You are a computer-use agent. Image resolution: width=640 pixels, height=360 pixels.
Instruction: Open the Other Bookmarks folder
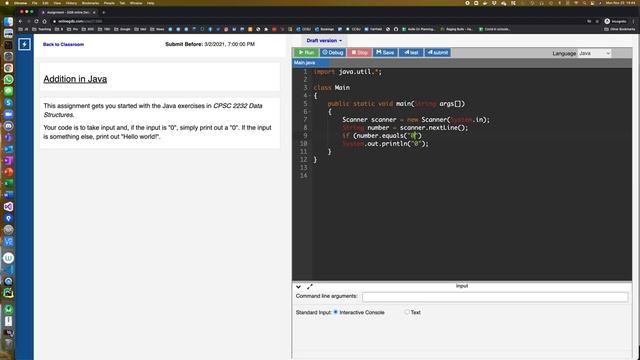[x=620, y=29]
